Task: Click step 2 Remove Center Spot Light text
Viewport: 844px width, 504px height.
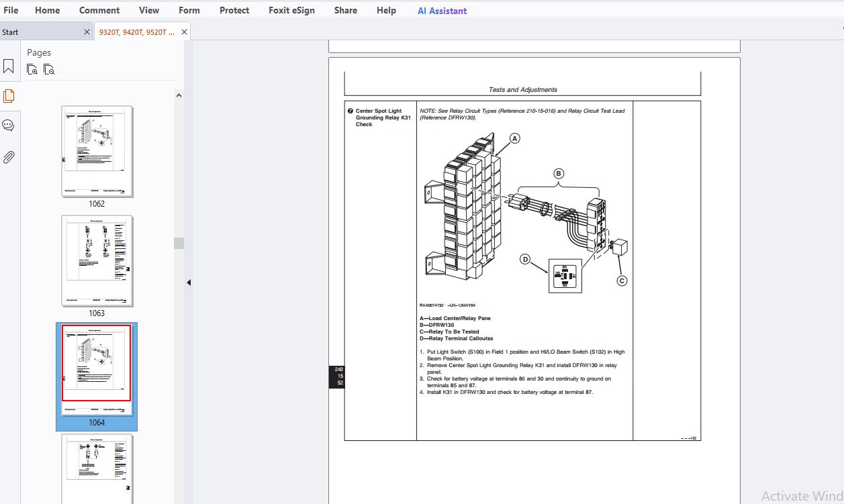Action: pos(518,368)
